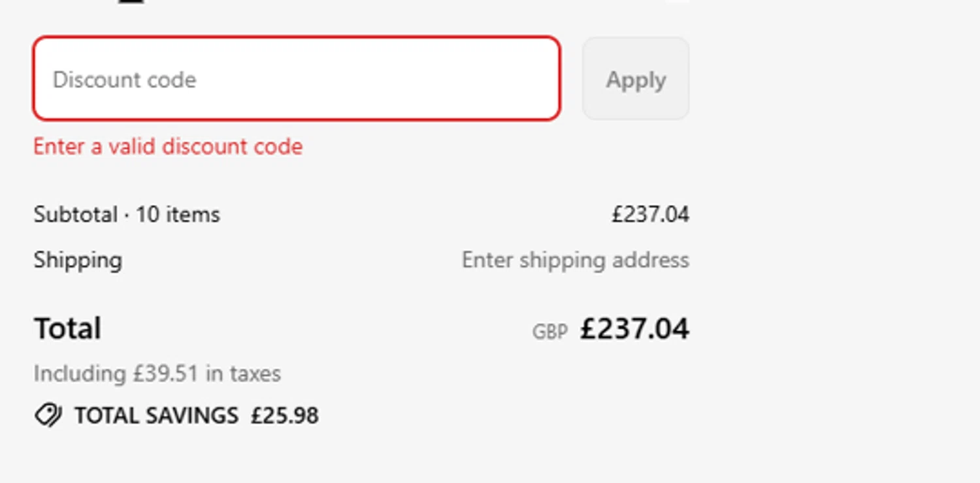Click the word 'Subtotal'
This screenshot has width=980, height=483.
tap(75, 214)
